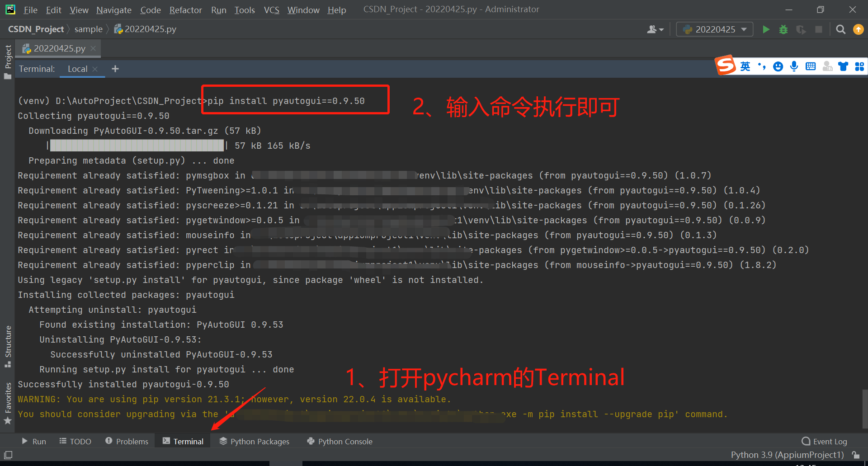Click 'Found existing installation: PyAutoGUI 0.9.53' line
This screenshot has width=868, height=466.
[x=161, y=325]
